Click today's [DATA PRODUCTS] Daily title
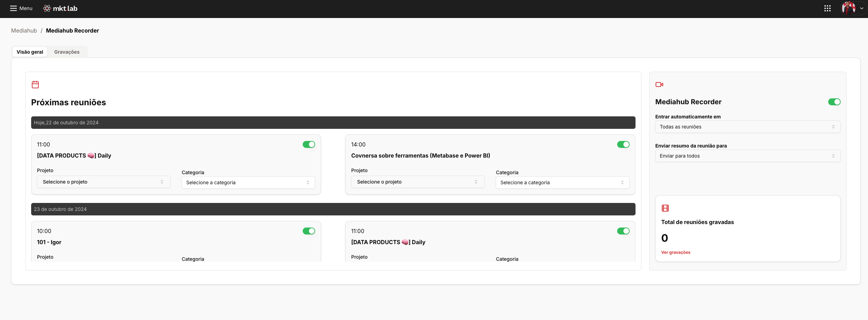The image size is (868, 320). (74, 155)
